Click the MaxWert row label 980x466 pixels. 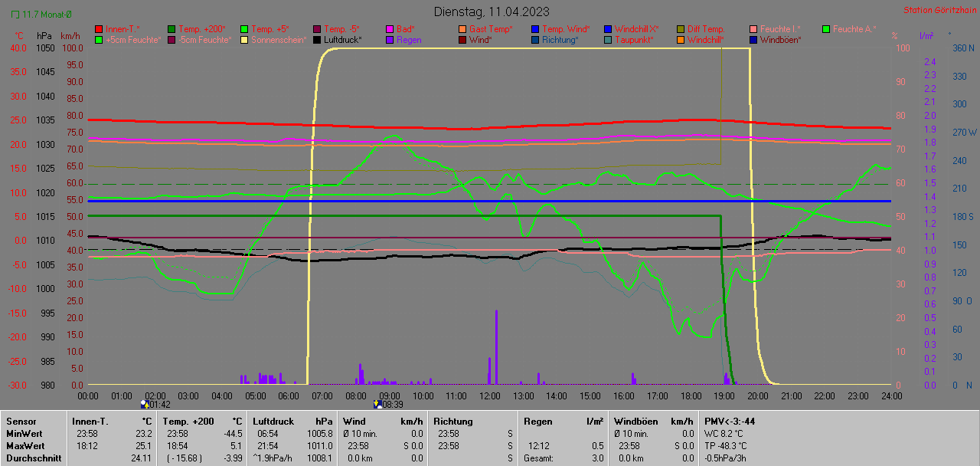pyautogui.click(x=24, y=446)
